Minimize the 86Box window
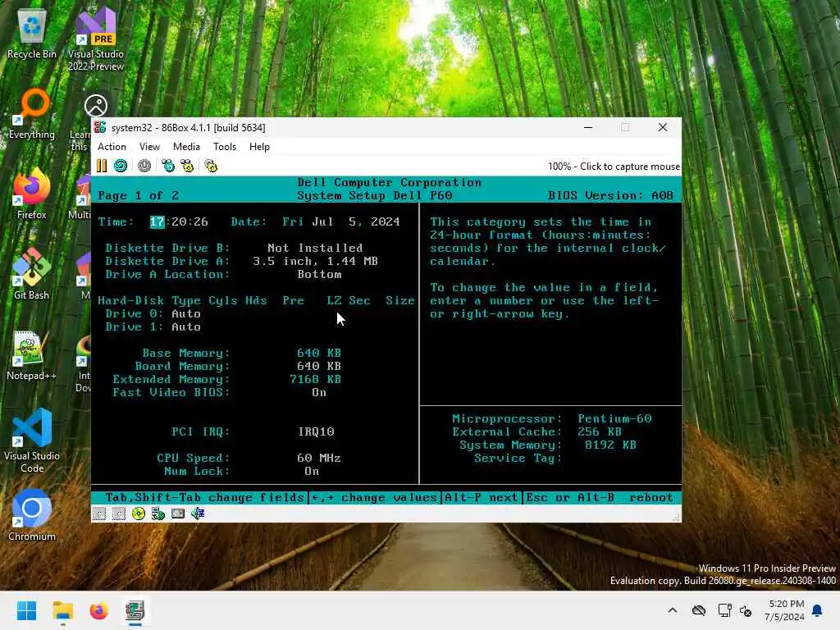This screenshot has width=840, height=630. (588, 127)
